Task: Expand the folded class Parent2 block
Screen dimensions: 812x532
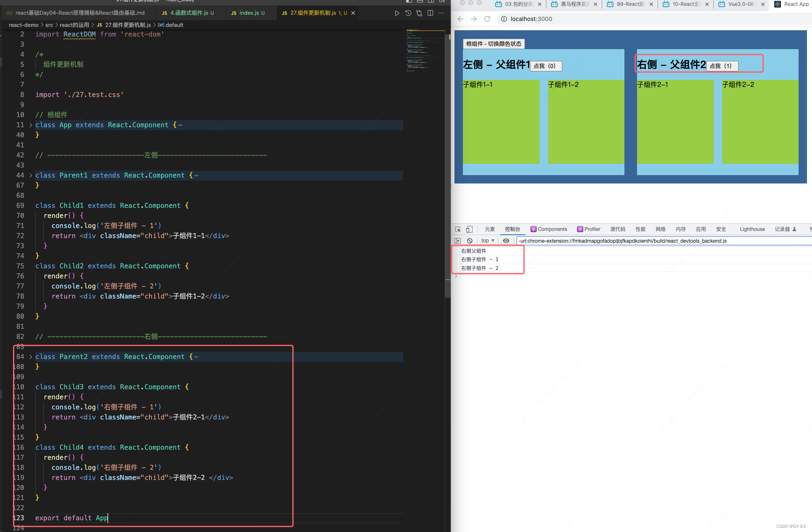Action: (31, 357)
